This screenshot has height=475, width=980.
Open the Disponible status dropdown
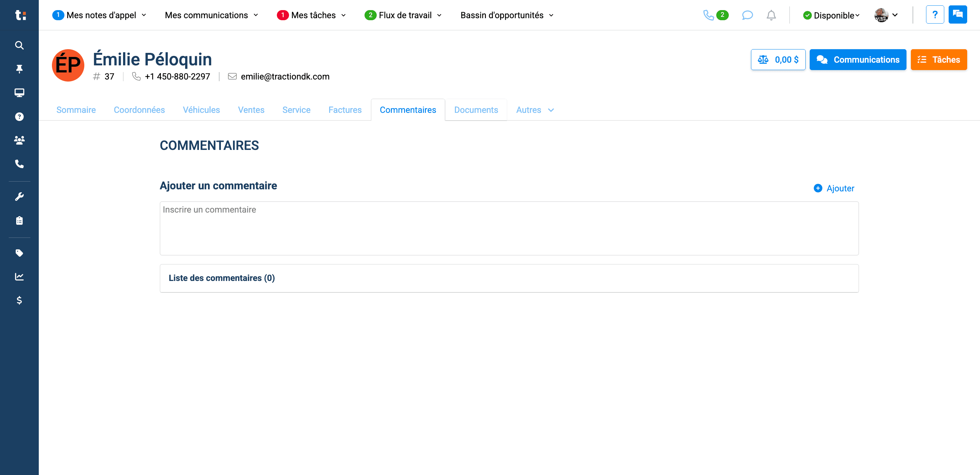831,15
